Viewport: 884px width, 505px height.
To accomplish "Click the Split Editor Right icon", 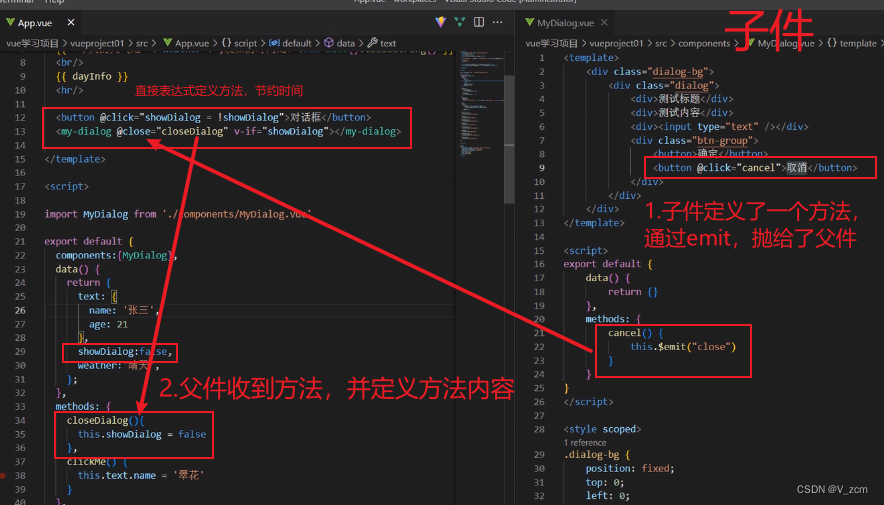I will click(x=479, y=23).
